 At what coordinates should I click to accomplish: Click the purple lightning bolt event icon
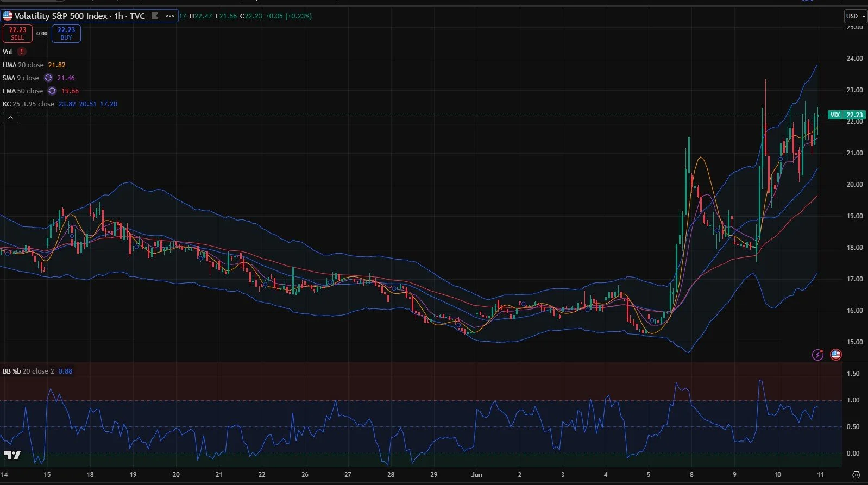(817, 355)
